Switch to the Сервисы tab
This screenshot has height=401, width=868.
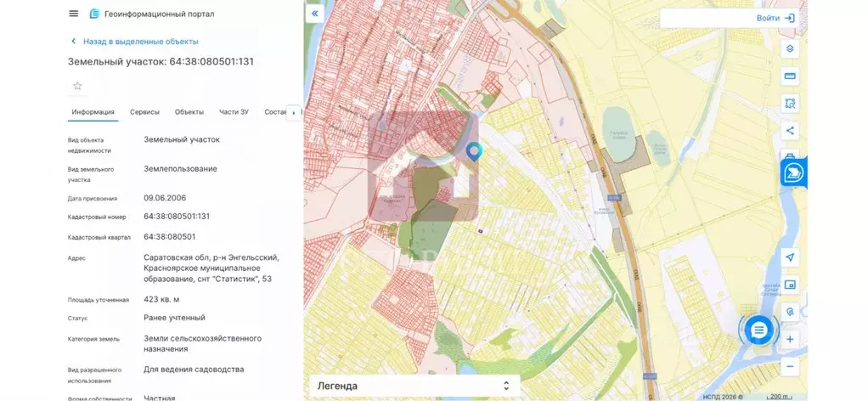(x=144, y=112)
